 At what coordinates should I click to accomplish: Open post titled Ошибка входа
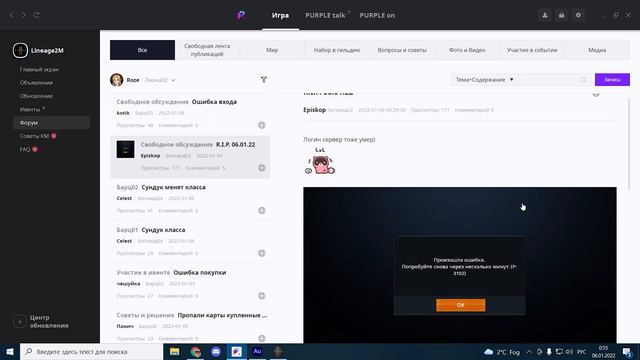click(x=214, y=102)
